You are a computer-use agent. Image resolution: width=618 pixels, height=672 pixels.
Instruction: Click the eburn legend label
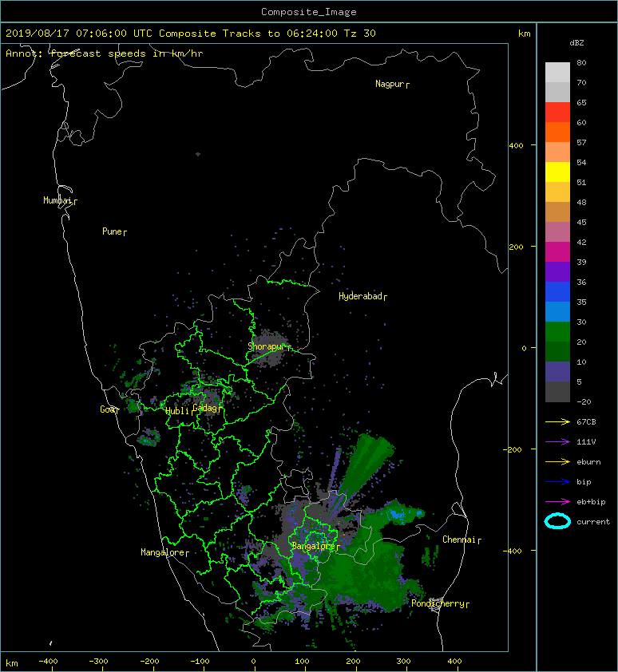click(588, 462)
